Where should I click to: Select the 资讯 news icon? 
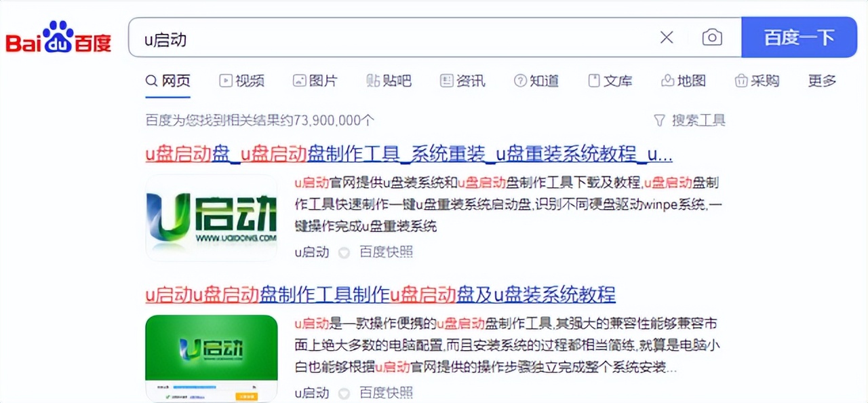click(x=446, y=80)
